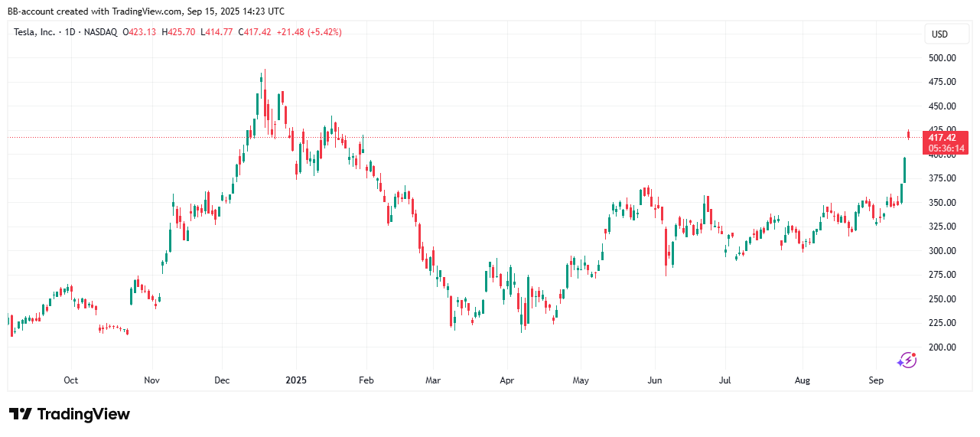
Task: Click the Sep label on time axis
Action: point(876,380)
